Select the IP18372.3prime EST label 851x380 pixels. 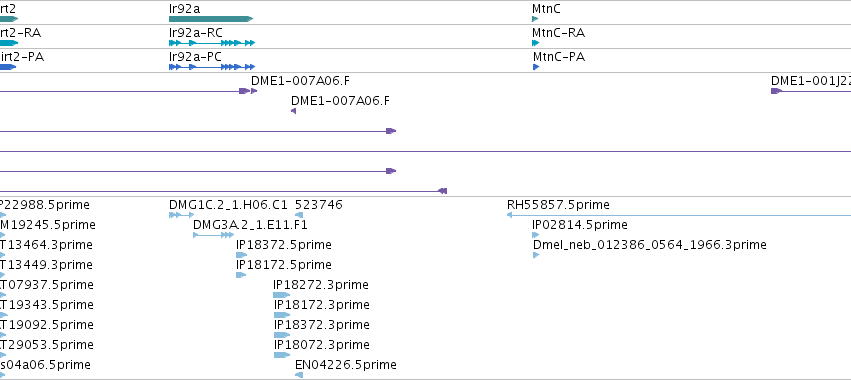pos(322,325)
